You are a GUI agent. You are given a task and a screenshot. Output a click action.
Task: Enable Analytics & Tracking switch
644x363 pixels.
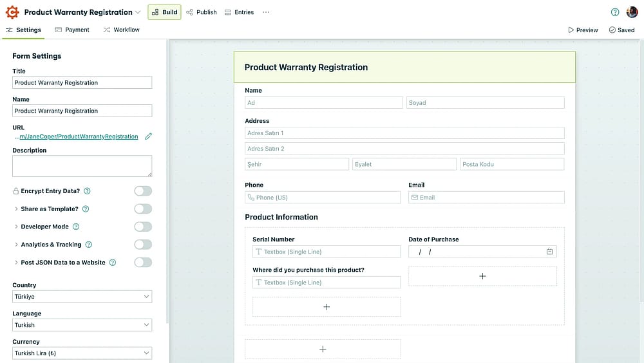point(143,245)
